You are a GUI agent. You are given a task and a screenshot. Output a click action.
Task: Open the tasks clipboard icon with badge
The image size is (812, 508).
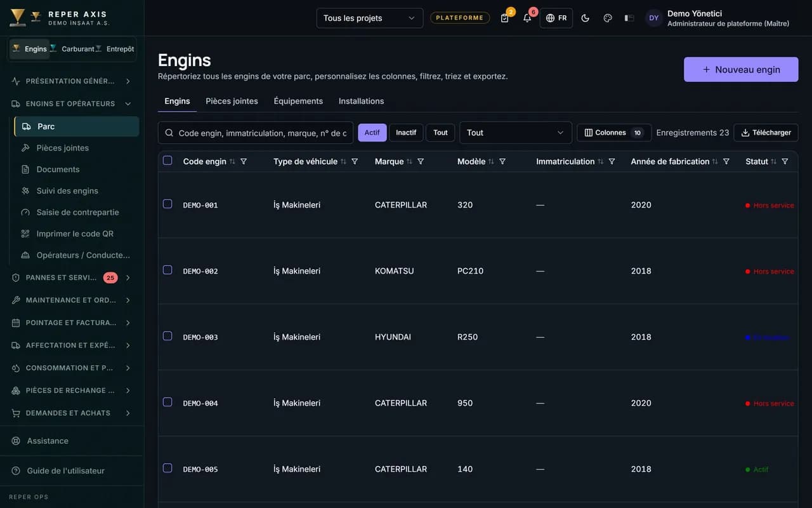coord(505,18)
